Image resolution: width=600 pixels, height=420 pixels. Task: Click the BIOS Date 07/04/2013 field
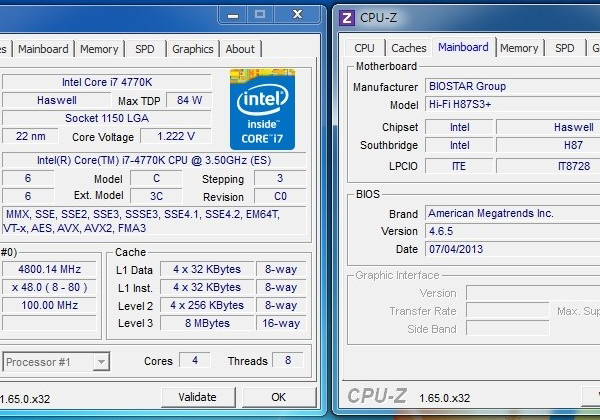point(513,249)
